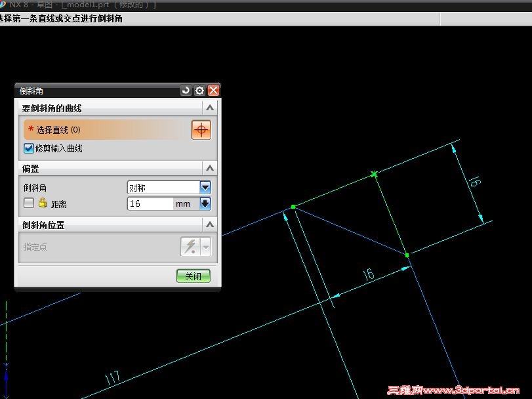The width and height of the screenshot is (532, 399).
Task: Click the green endpoint at chamfer's left end
Action: 293,207
